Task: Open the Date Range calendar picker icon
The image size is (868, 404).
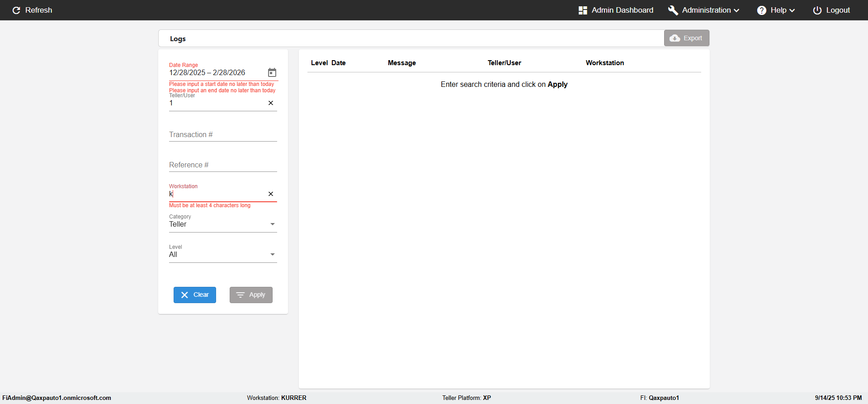Action: [272, 72]
